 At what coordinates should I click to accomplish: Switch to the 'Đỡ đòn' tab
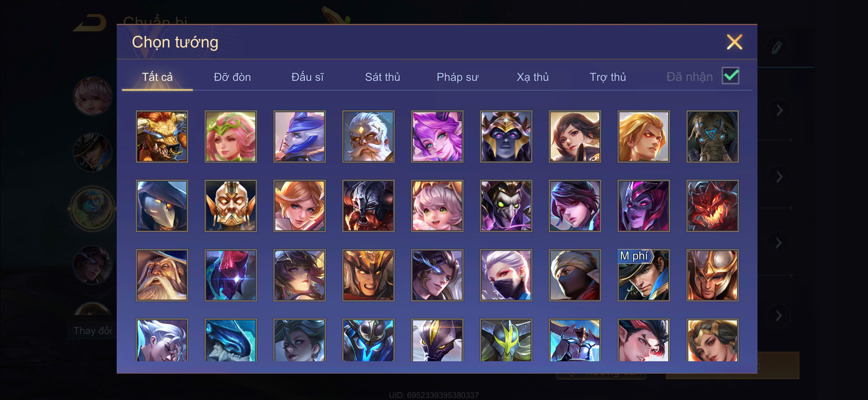pos(232,77)
